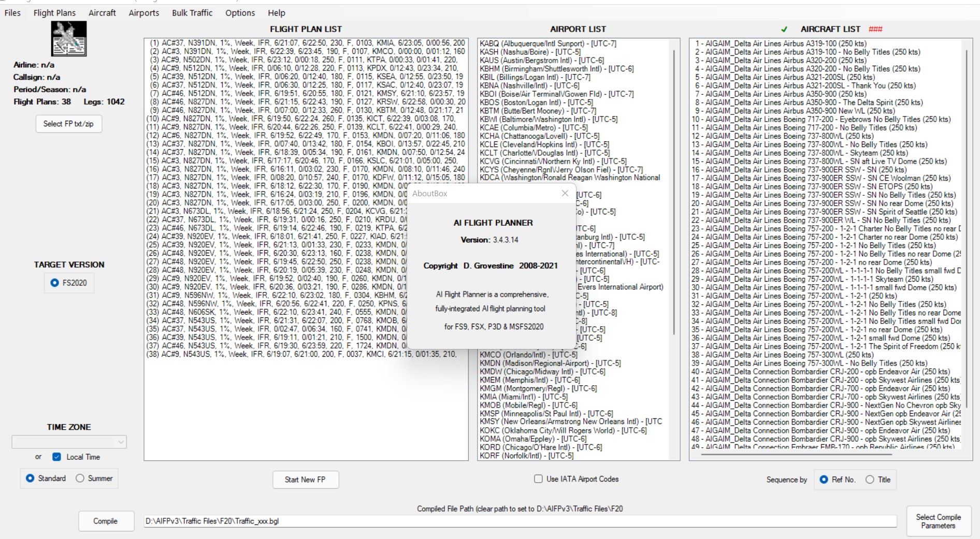This screenshot has width=980, height=539.
Task: Select aircraft 8 - A350-900 The Delta Spirit
Action: 809,103
